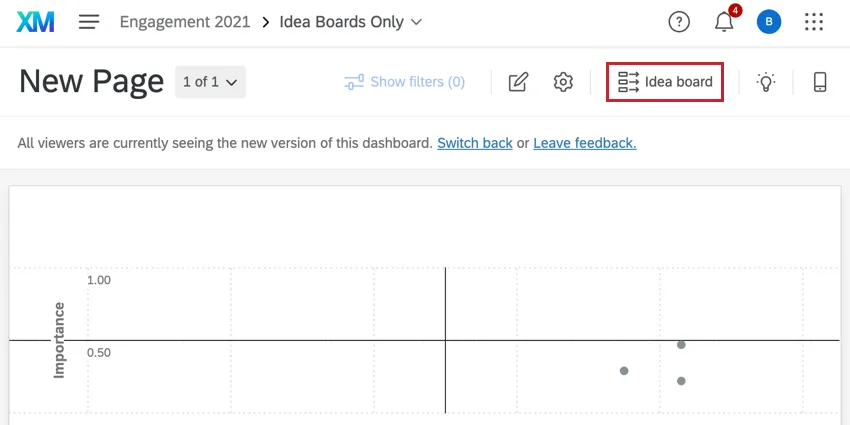The height and width of the screenshot is (425, 850).
Task: Select the upper right data point
Action: pos(681,345)
